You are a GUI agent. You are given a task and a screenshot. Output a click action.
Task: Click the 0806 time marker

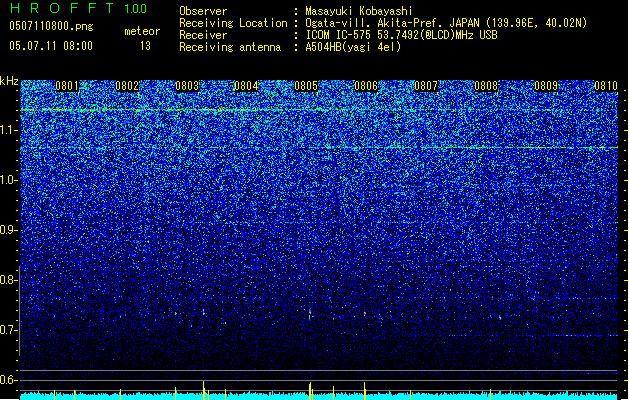click(366, 86)
